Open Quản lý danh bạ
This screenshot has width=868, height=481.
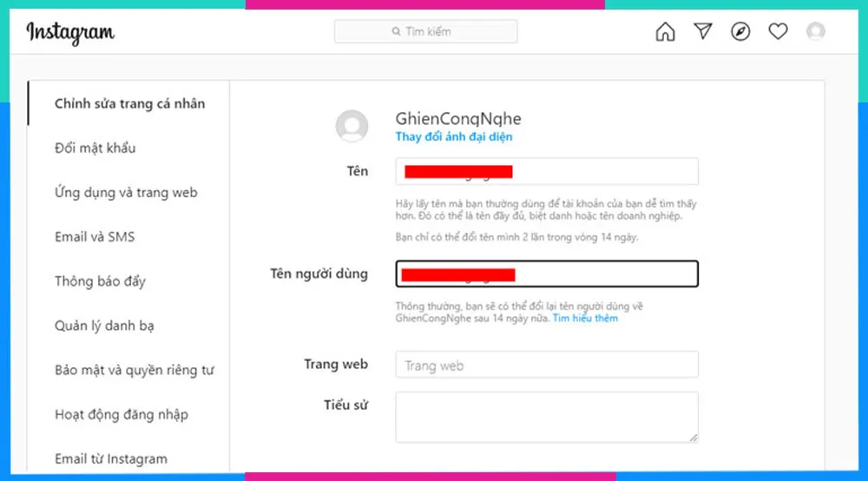[x=104, y=326]
